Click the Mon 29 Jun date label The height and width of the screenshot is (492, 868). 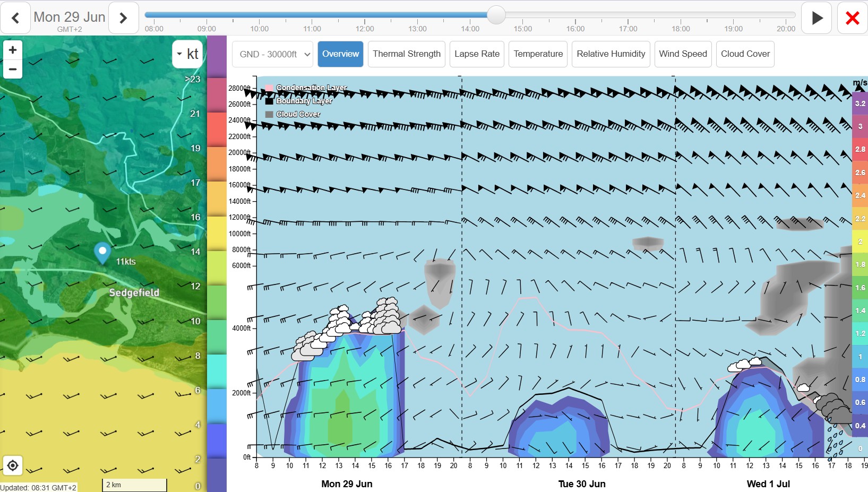click(70, 17)
